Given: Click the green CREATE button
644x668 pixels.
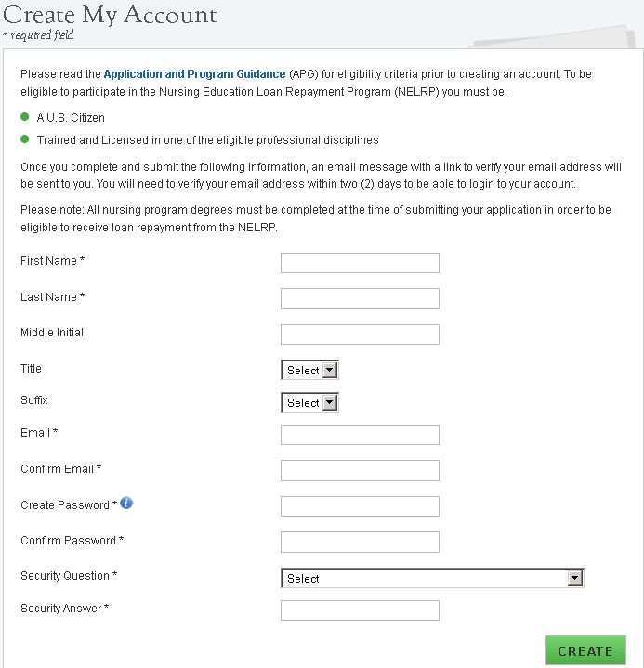Looking at the screenshot, I should [585, 651].
